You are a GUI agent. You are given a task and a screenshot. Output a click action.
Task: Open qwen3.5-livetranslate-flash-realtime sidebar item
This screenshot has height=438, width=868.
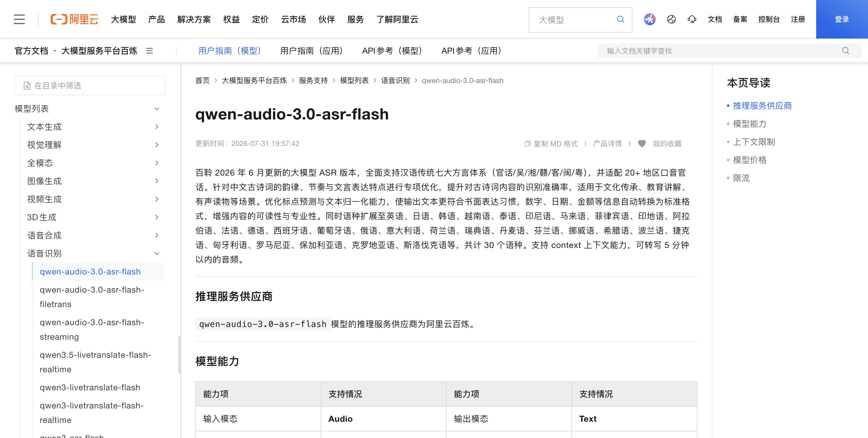[95, 362]
